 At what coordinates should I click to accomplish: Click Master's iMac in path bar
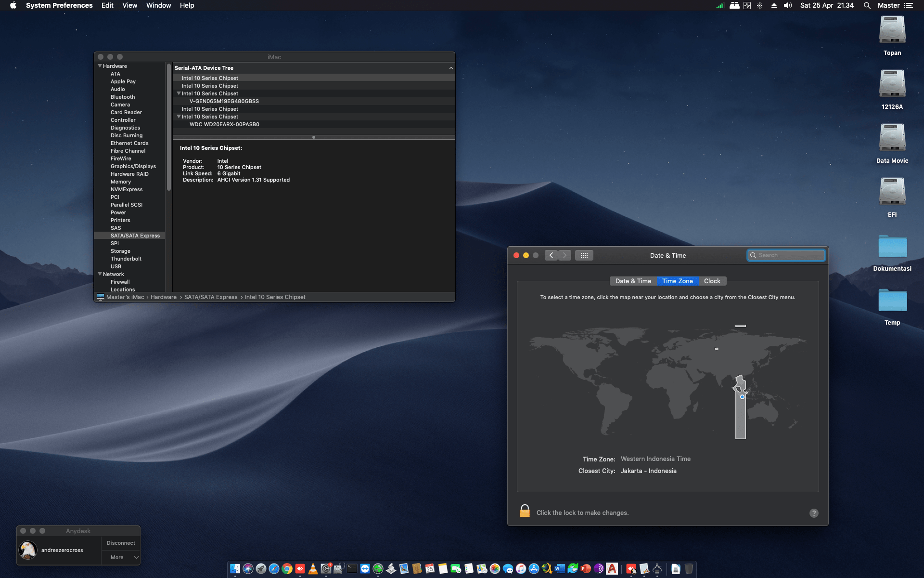click(x=125, y=297)
